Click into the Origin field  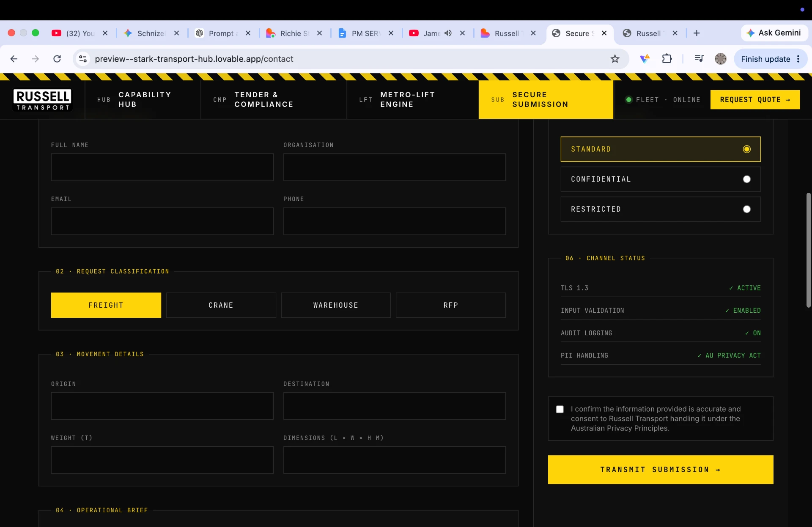tap(162, 406)
